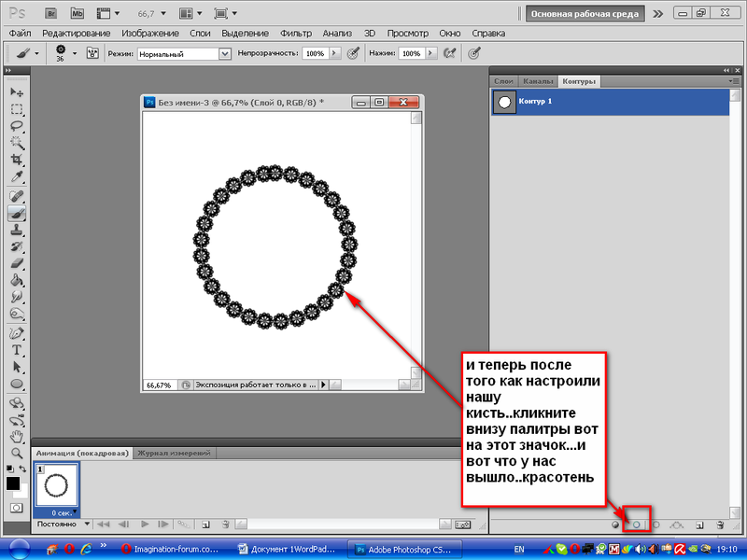The height and width of the screenshot is (560, 747).
Task: Click the foreground color swatch
Action: coord(12,483)
